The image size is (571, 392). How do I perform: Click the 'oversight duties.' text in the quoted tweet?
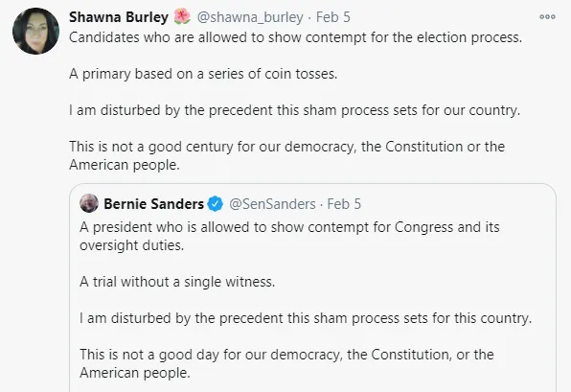132,245
